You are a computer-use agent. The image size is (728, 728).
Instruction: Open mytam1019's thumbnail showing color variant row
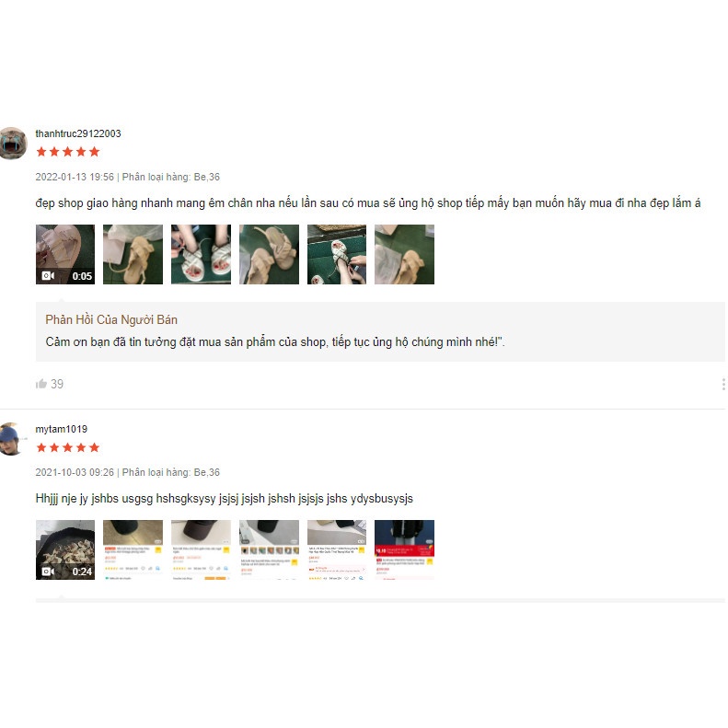point(270,549)
